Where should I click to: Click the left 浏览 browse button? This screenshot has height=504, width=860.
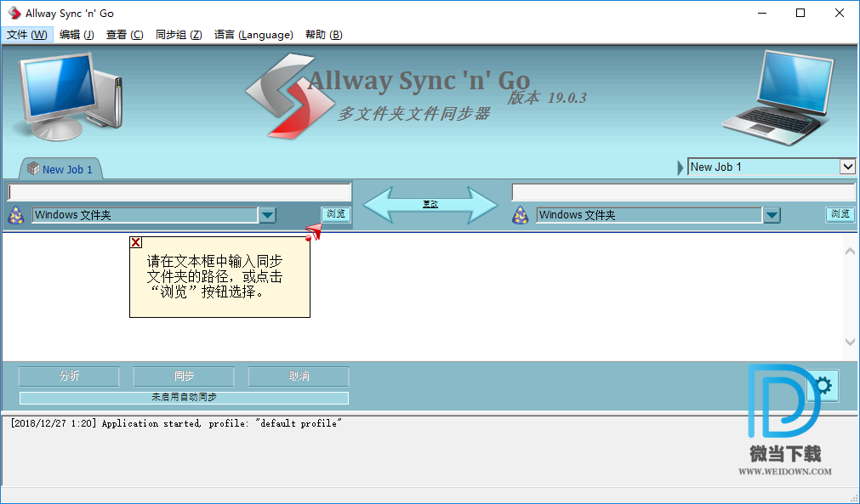coord(336,214)
